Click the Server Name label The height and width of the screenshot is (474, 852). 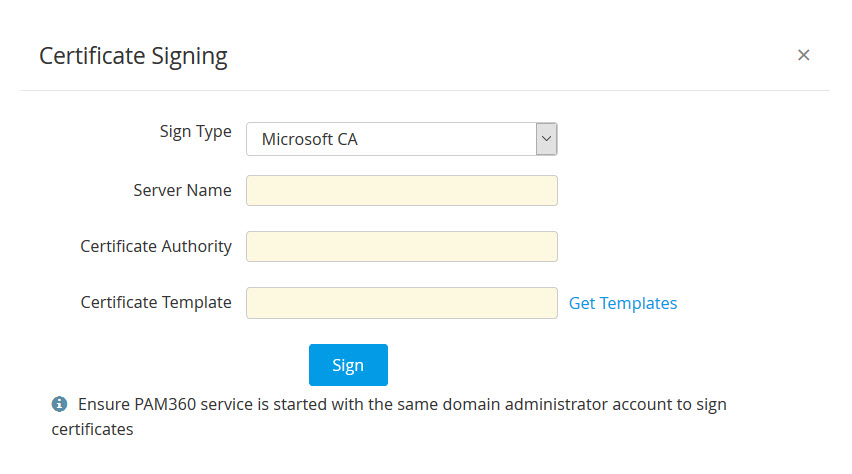pyautogui.click(x=182, y=190)
